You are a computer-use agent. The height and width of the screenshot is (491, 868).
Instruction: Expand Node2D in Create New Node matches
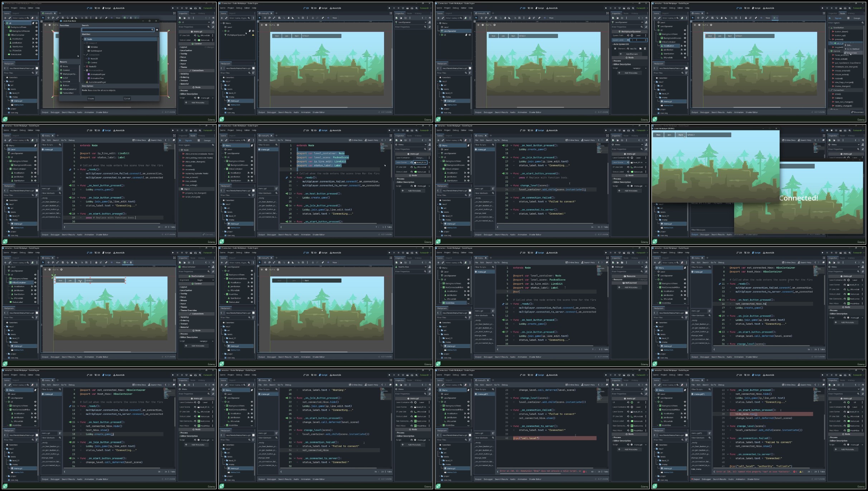[x=86, y=59]
